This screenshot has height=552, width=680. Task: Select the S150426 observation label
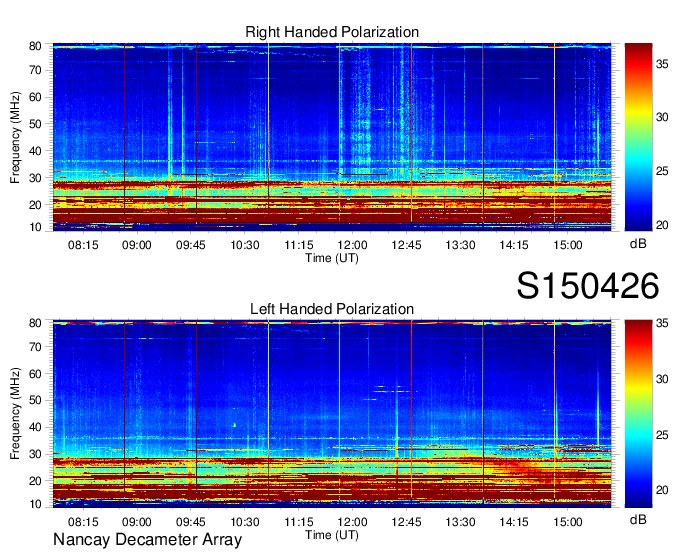tap(588, 286)
